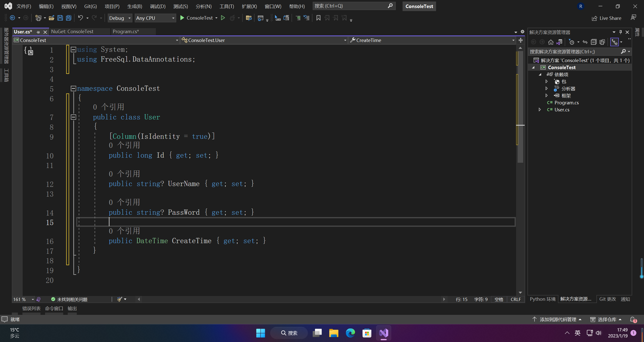Sync with active document icon

585,42
